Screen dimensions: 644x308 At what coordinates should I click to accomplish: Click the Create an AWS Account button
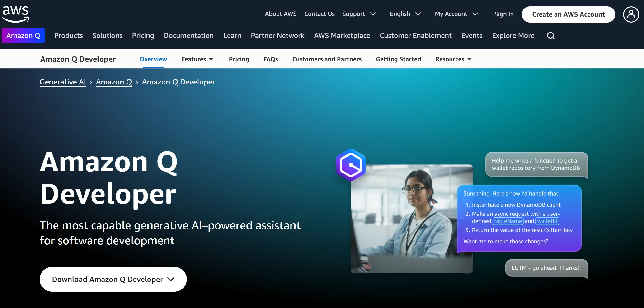click(x=569, y=14)
